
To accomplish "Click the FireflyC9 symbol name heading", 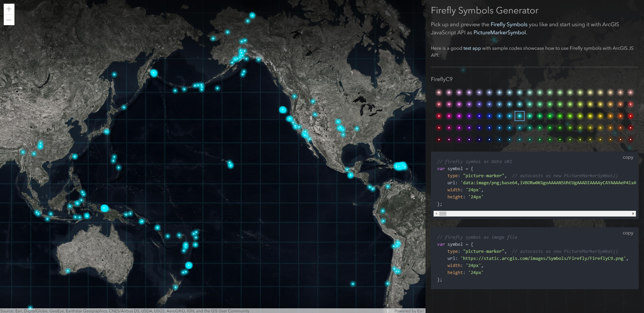I will coord(442,79).
